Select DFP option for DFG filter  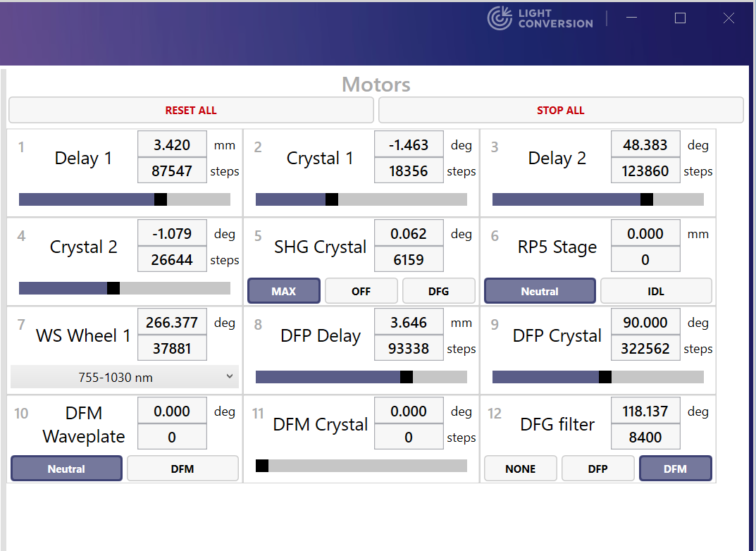[597, 469]
